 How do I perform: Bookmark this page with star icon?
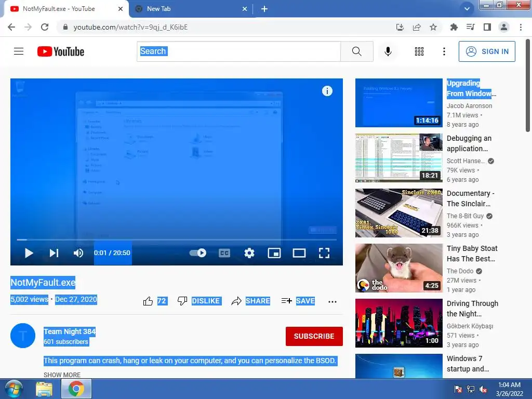pos(433,27)
